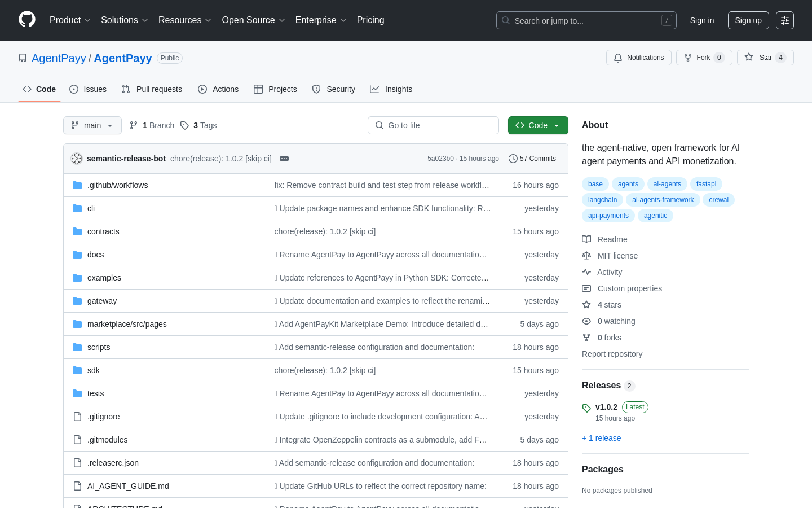Switch to the Pull requests tab
Viewport: 812px width, 508px height.
[x=152, y=89]
